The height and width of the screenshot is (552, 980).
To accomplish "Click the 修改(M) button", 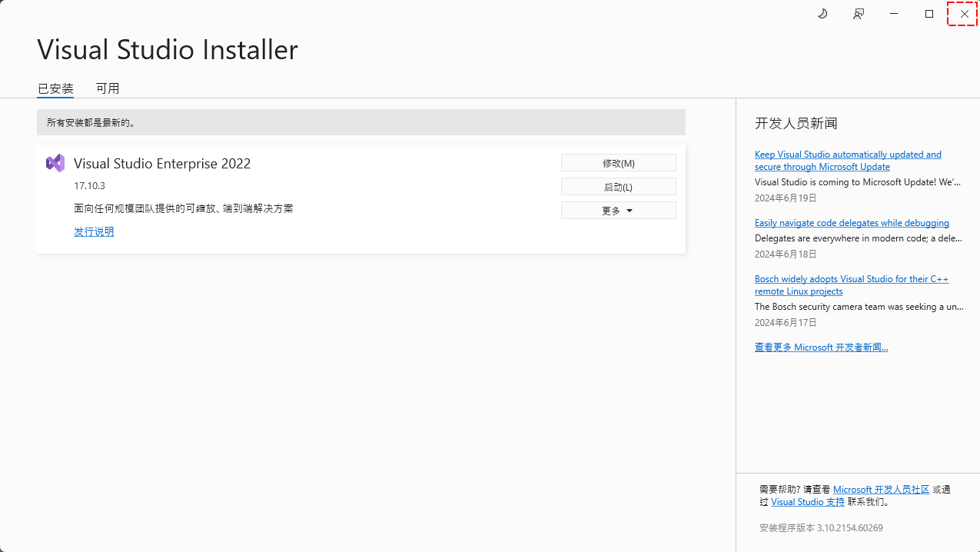I will [618, 163].
